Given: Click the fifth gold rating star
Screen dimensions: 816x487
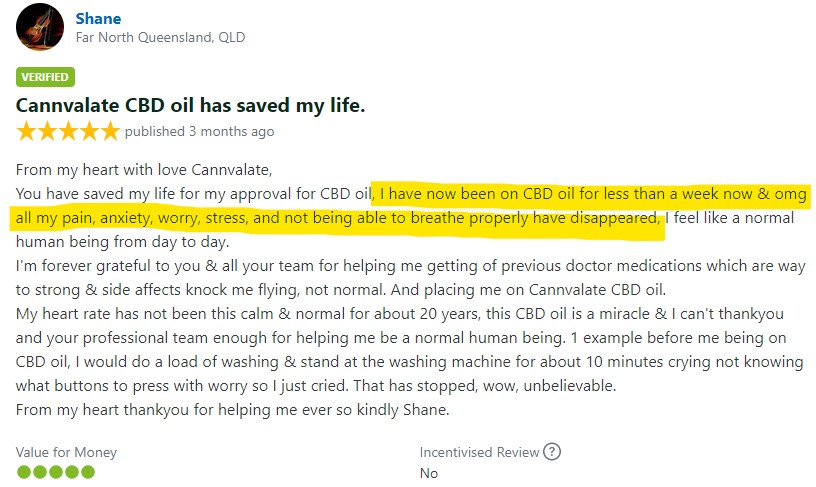Looking at the screenshot, I should tap(110, 131).
